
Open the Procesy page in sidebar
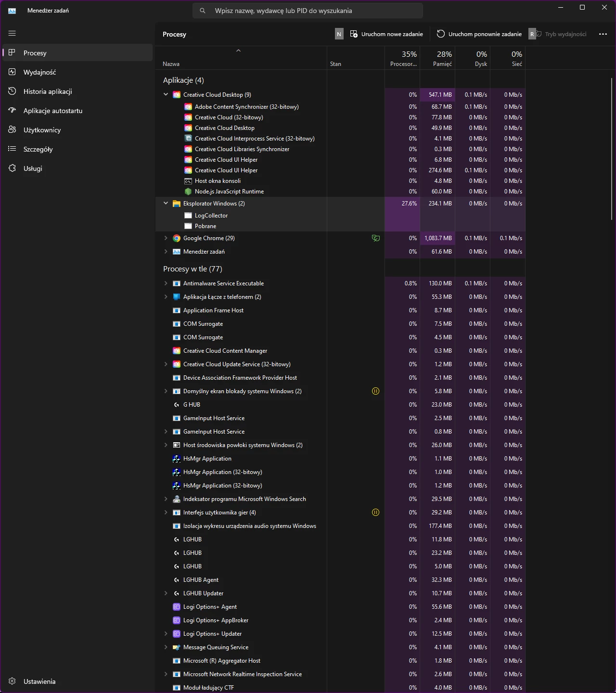pyautogui.click(x=77, y=53)
